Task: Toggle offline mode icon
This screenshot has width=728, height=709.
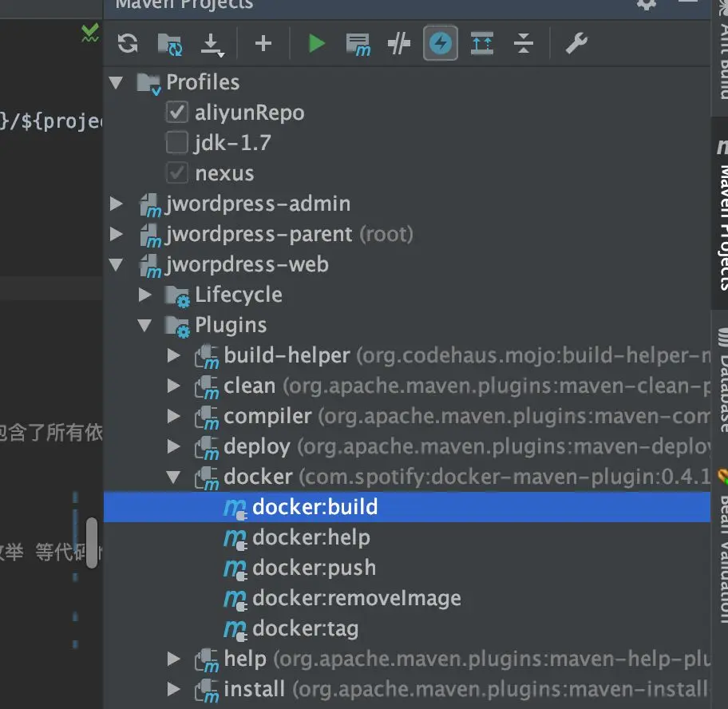Action: (x=399, y=44)
